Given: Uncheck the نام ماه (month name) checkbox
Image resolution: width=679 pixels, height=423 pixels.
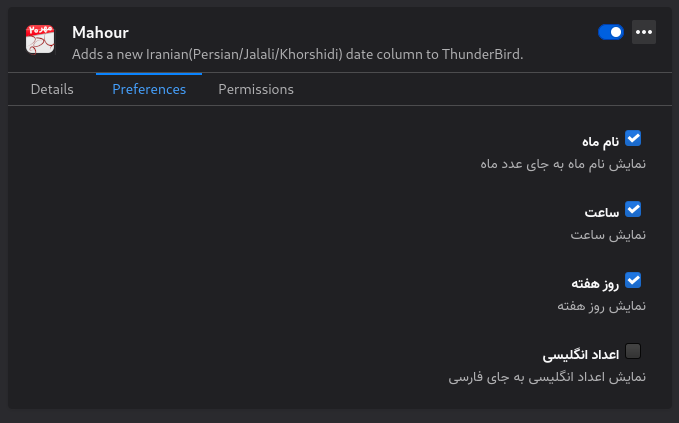Looking at the screenshot, I should 633,139.
